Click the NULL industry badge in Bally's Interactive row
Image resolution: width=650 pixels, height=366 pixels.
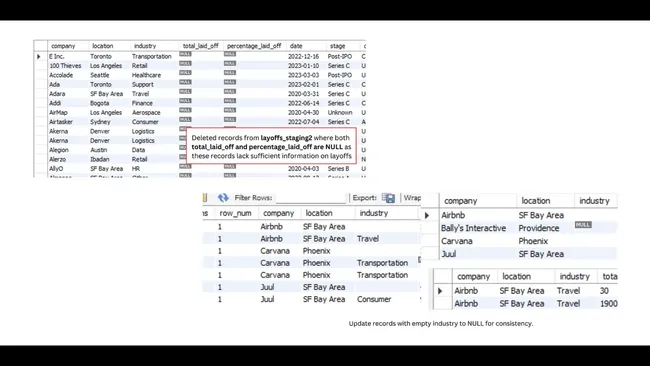[583, 225]
